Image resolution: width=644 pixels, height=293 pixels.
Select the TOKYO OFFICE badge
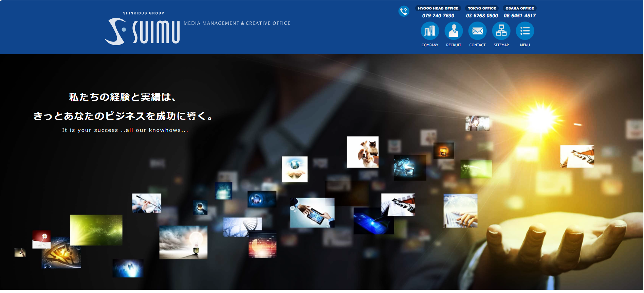coord(482,8)
